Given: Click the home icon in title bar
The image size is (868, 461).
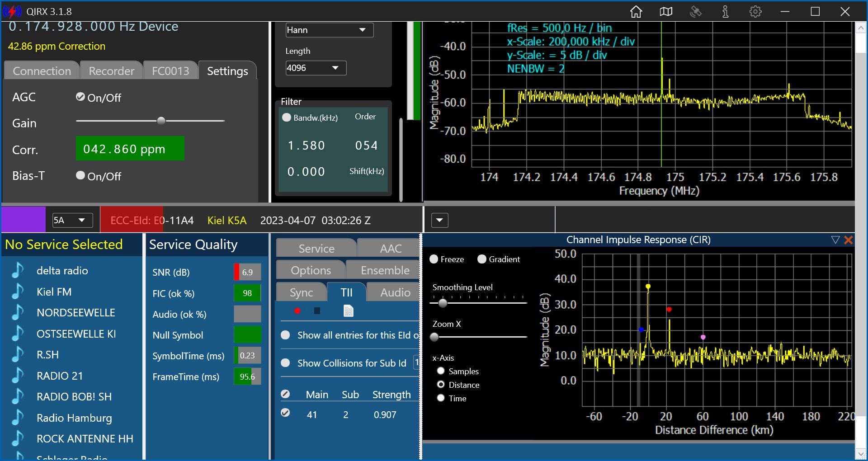Looking at the screenshot, I should (x=636, y=12).
